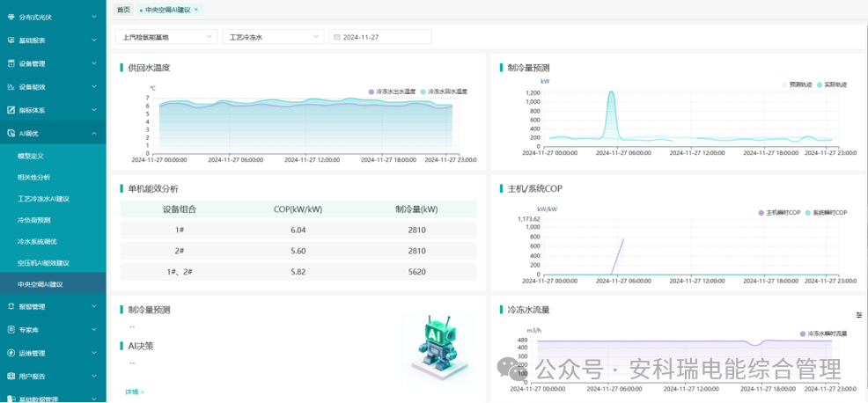Click the 5620 cooling capacity cell
The width and height of the screenshot is (868, 403).
tap(416, 272)
